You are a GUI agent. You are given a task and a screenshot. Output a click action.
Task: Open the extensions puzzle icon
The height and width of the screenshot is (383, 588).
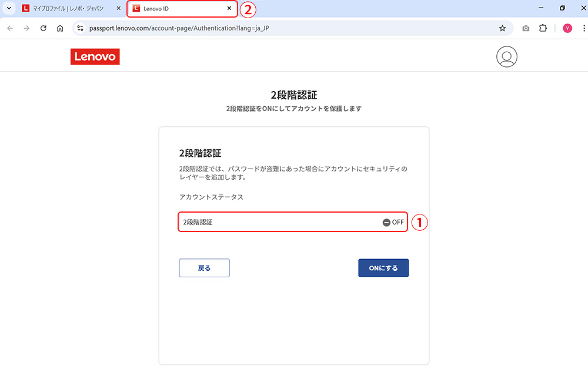tap(543, 28)
